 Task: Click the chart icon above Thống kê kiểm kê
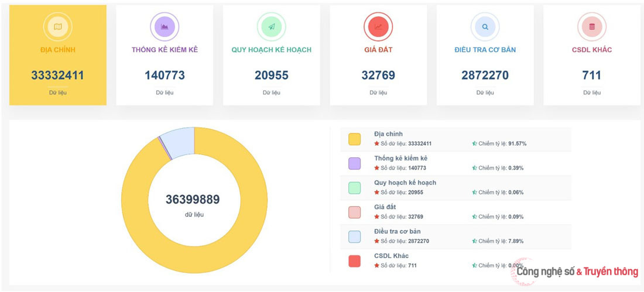tap(165, 26)
